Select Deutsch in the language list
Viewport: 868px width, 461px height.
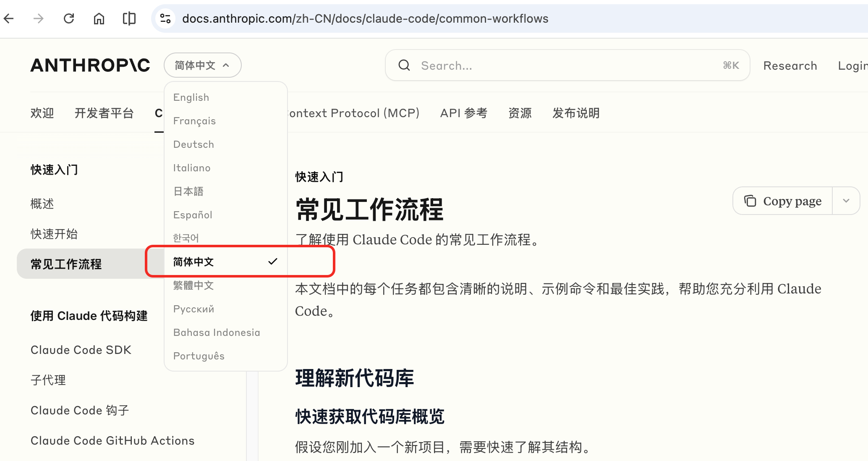click(x=226, y=144)
